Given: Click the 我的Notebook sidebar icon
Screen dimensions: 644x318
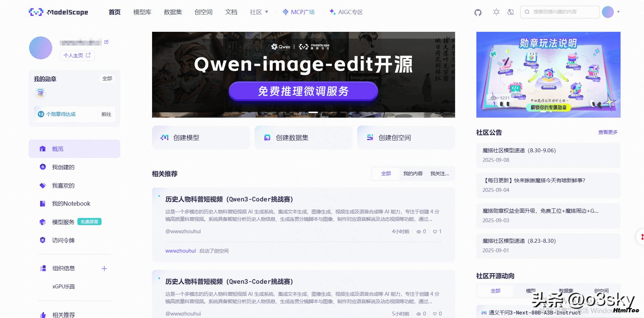Looking at the screenshot, I should (x=43, y=204).
